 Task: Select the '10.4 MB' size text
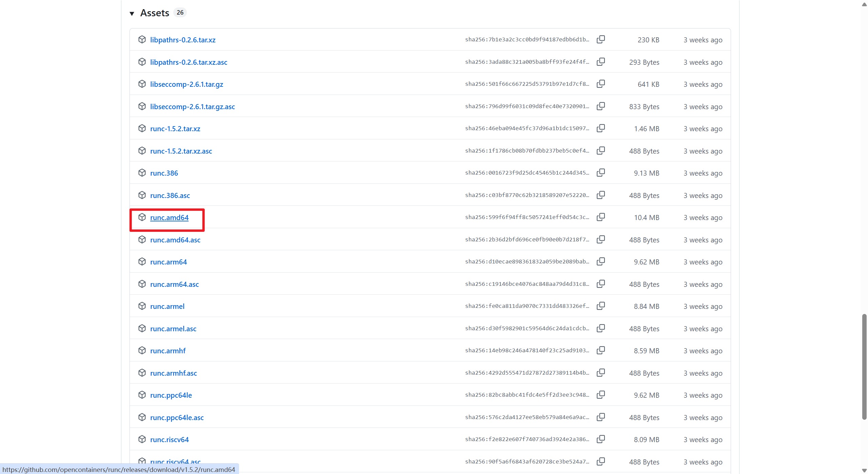coord(647,218)
